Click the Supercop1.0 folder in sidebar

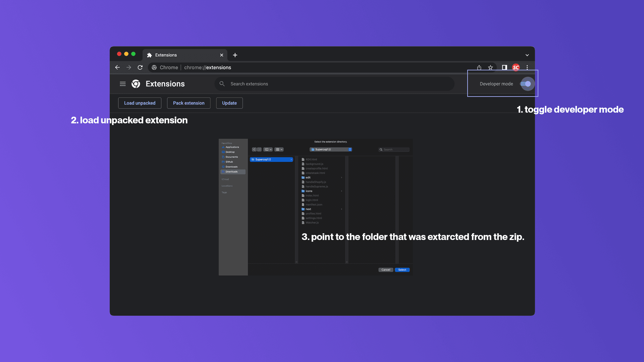[x=271, y=159]
